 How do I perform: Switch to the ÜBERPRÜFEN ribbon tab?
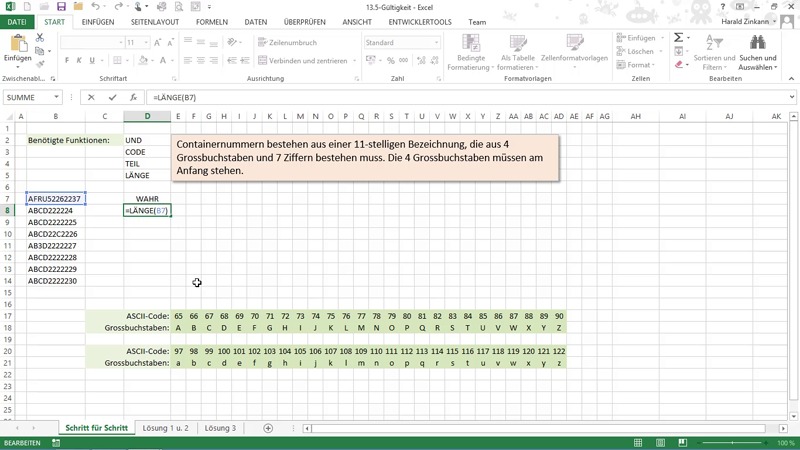coord(305,22)
